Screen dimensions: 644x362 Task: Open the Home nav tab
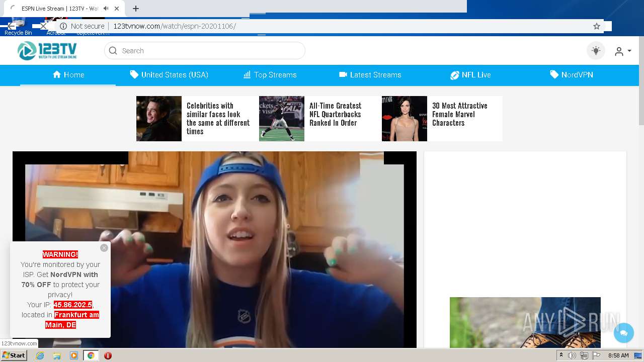[x=68, y=75]
